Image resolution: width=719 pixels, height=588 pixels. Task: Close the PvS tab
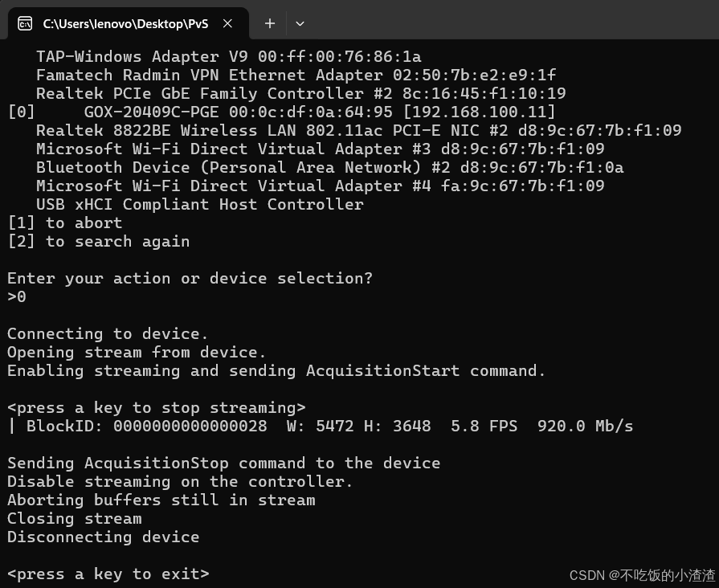[x=227, y=23]
